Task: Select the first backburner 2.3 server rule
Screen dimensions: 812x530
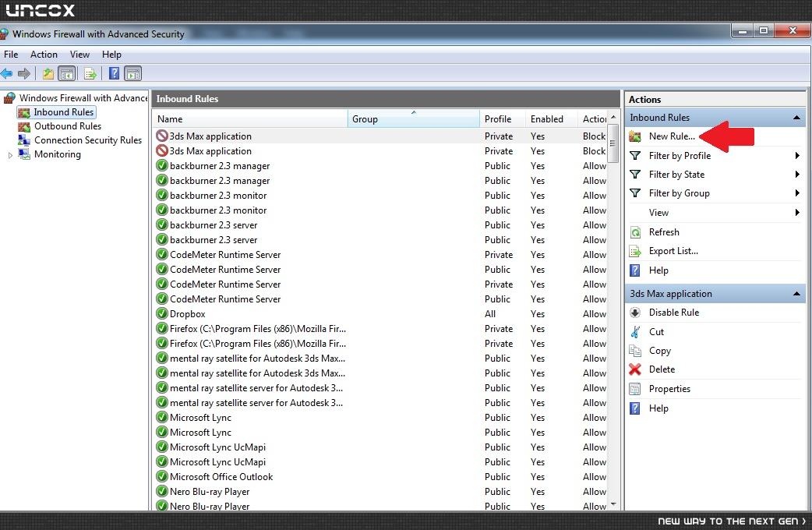Action: point(380,224)
